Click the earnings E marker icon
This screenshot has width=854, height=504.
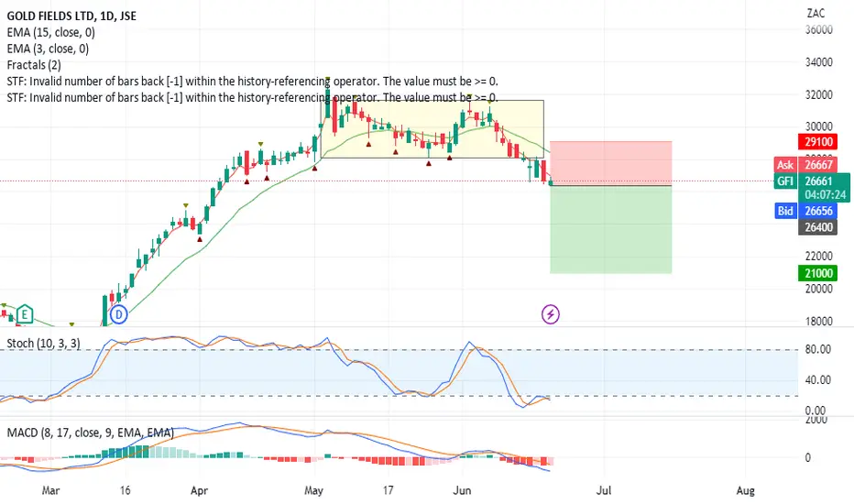coord(24,314)
